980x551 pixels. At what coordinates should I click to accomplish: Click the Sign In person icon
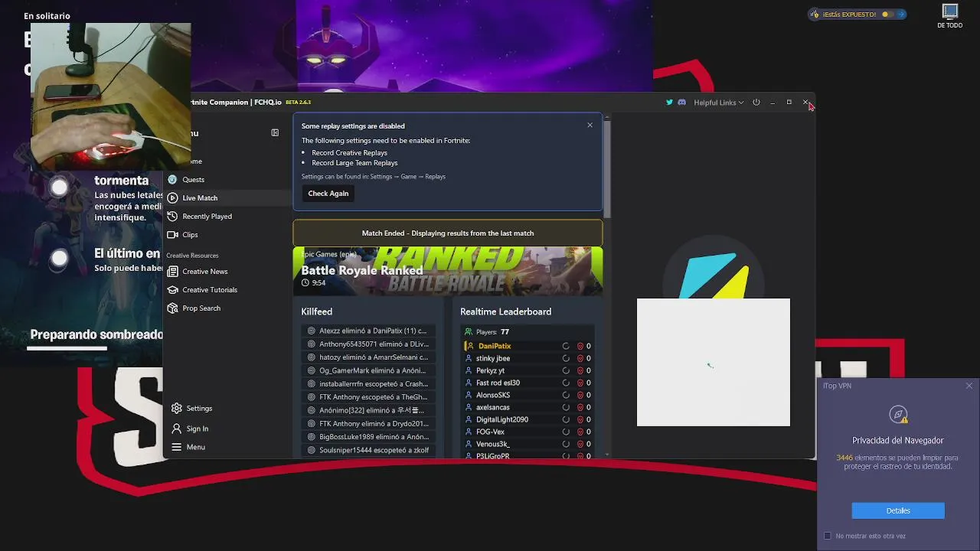[177, 429]
